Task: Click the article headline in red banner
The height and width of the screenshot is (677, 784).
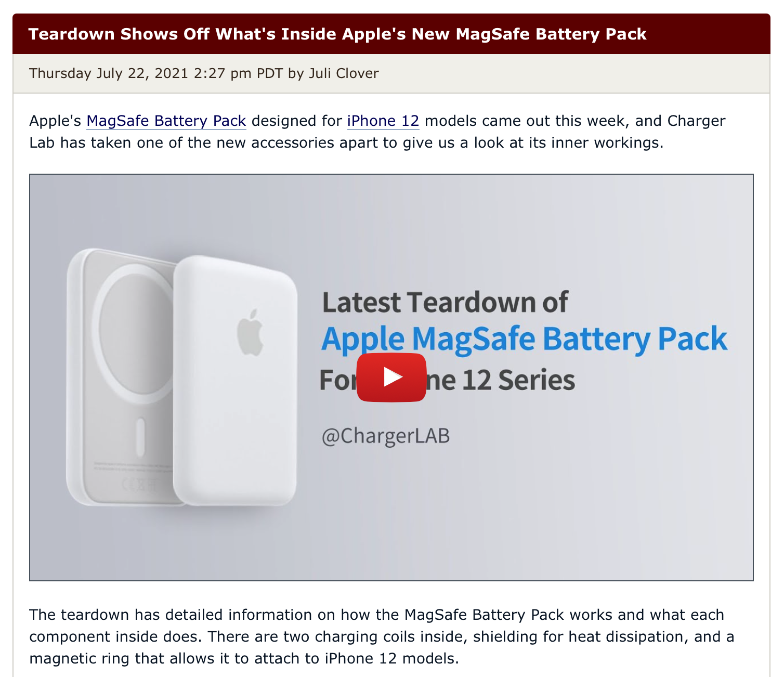Action: 337,34
